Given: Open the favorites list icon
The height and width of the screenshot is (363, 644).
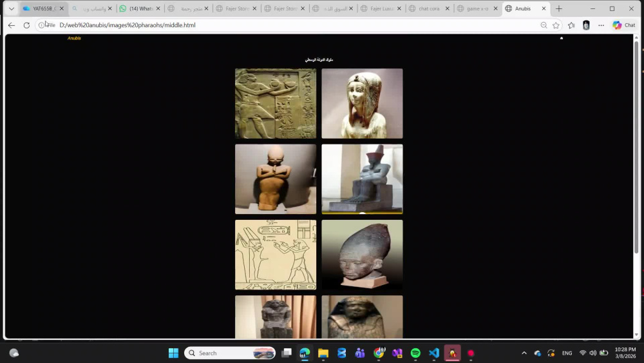Looking at the screenshot, I should pyautogui.click(x=571, y=25).
